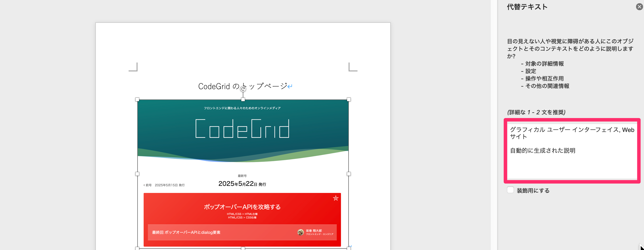Image resolution: width=644 pixels, height=250 pixels.
Task: Click into the alt text description field
Action: (572, 151)
